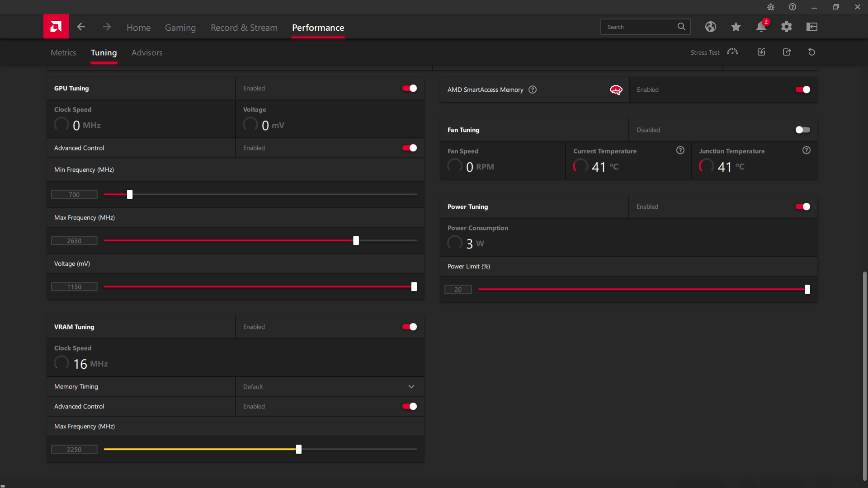Click the GPU Voltage 0 mV reading

273,125
